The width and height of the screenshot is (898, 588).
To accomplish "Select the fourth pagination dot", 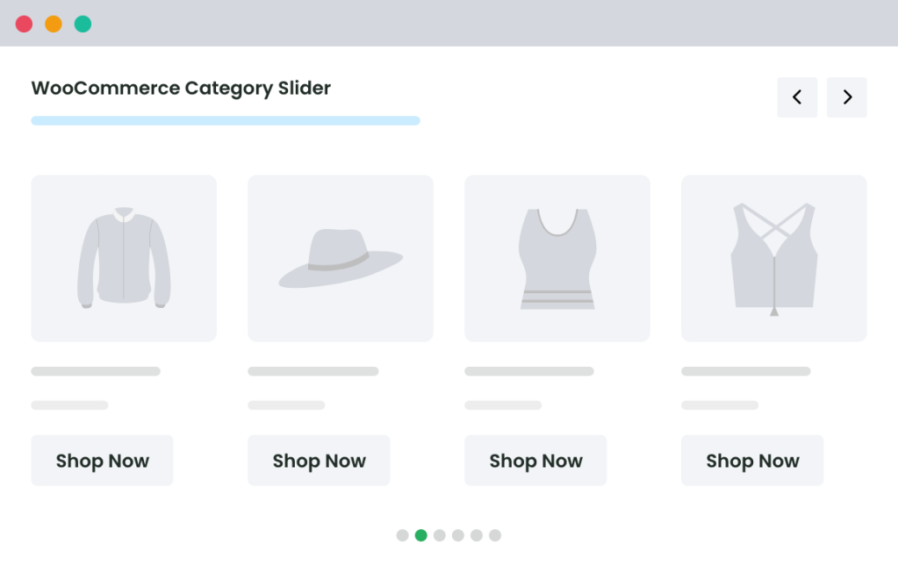I will [458, 535].
